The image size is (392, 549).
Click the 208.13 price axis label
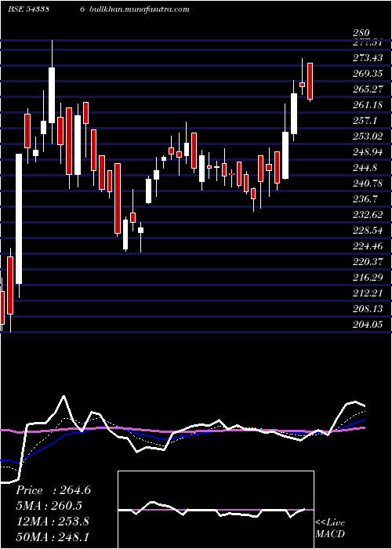[x=368, y=308]
